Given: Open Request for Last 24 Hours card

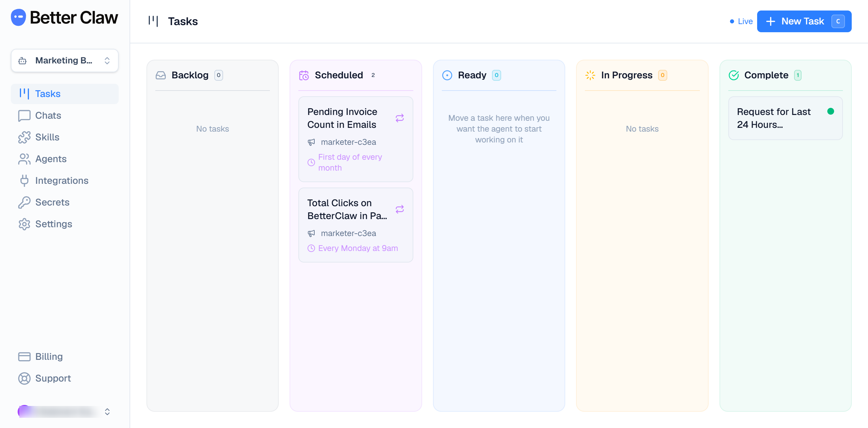Looking at the screenshot, I should pos(785,118).
